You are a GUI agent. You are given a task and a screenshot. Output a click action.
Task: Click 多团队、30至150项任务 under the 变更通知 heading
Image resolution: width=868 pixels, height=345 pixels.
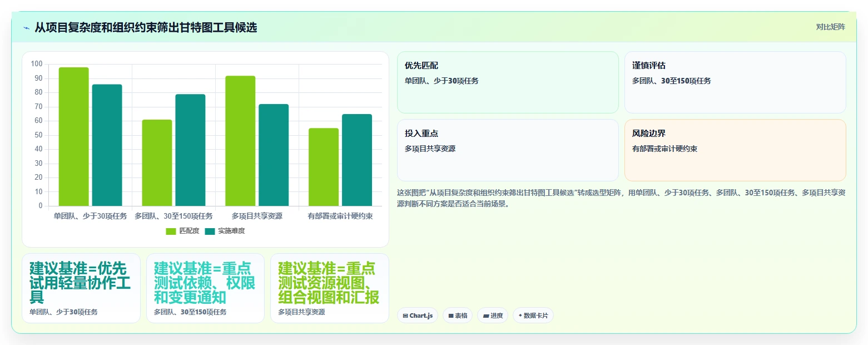tap(190, 312)
